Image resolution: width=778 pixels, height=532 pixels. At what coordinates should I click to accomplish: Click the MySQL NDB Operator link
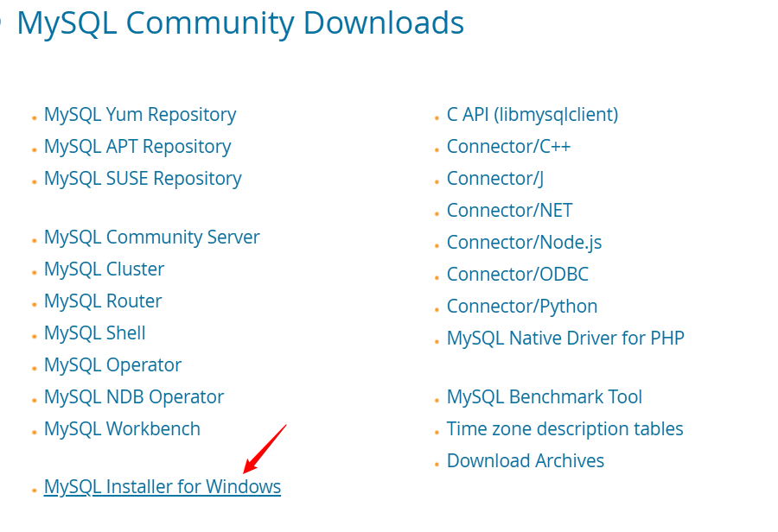(134, 397)
